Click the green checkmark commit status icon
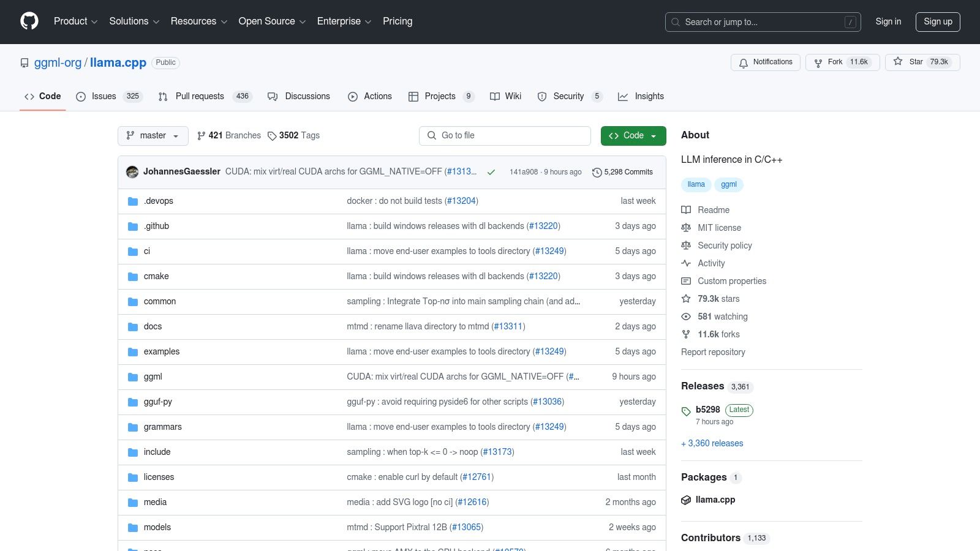 tap(491, 172)
